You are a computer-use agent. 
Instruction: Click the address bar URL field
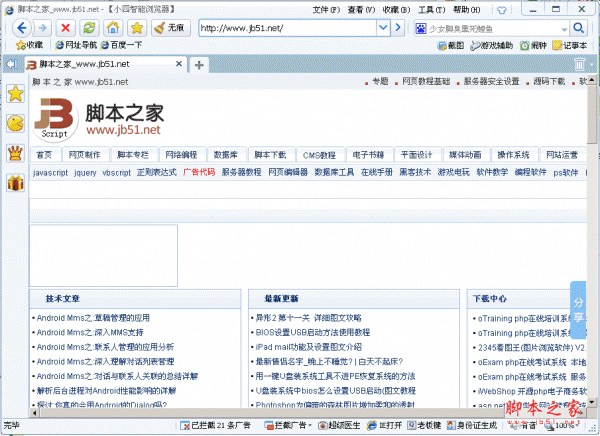[x=287, y=28]
